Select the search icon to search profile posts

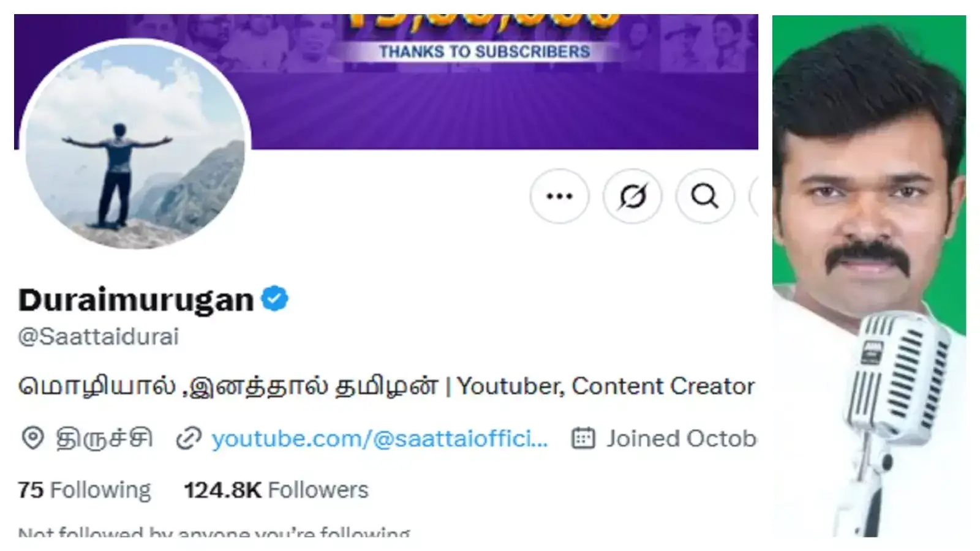706,196
